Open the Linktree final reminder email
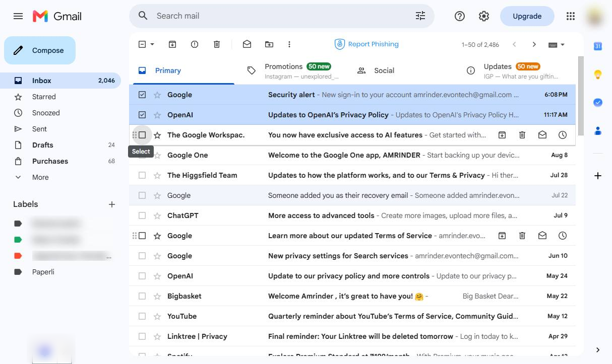Viewport: 612px width, 364px height. pyautogui.click(x=352, y=336)
